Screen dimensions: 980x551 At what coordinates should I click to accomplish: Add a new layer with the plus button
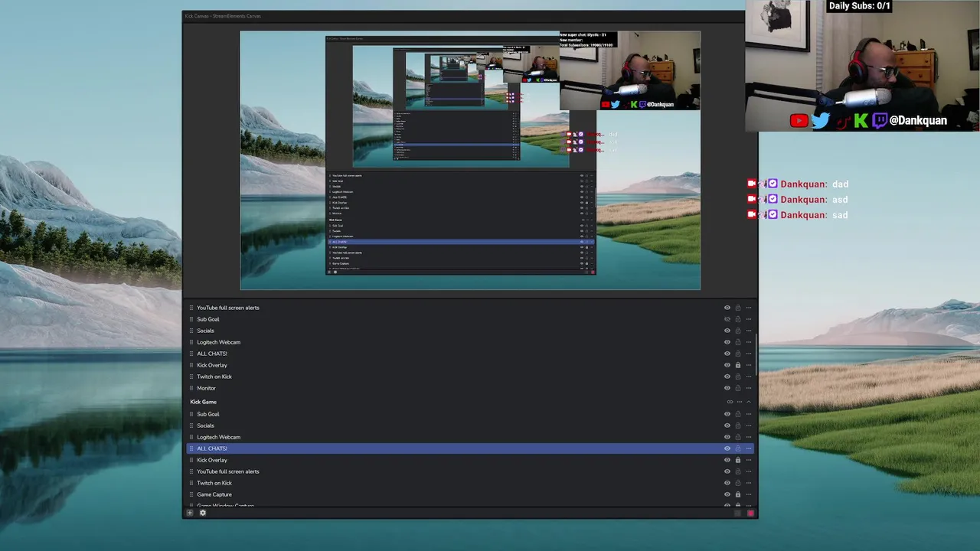[x=190, y=513]
